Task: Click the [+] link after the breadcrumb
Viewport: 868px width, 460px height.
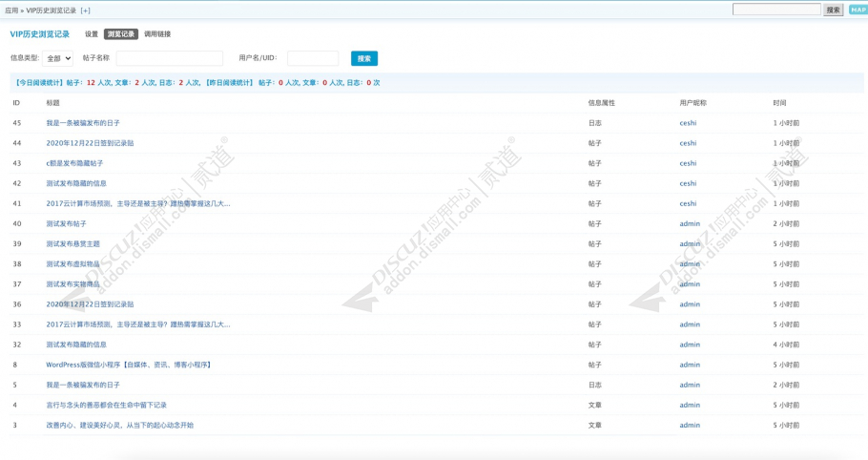Action: (85, 10)
